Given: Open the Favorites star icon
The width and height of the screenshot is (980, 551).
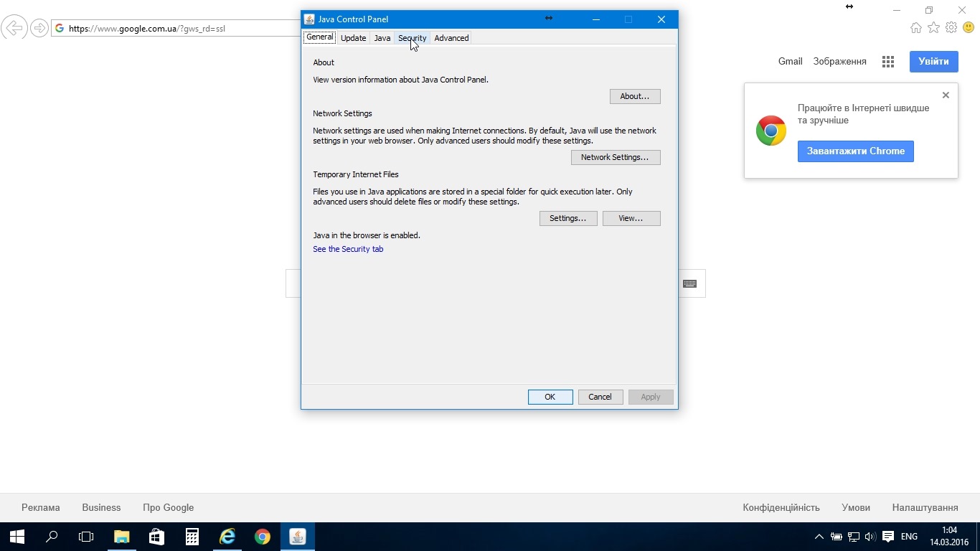Looking at the screenshot, I should pos(933,28).
